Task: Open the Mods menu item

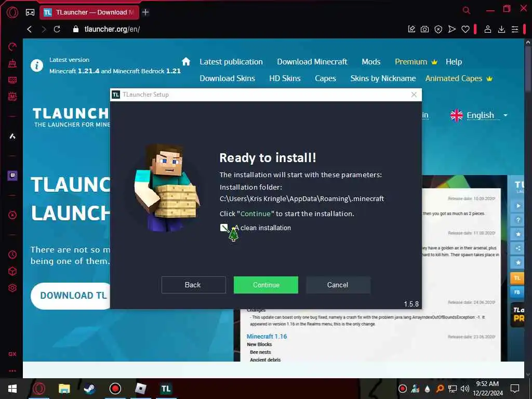Action: (x=371, y=62)
